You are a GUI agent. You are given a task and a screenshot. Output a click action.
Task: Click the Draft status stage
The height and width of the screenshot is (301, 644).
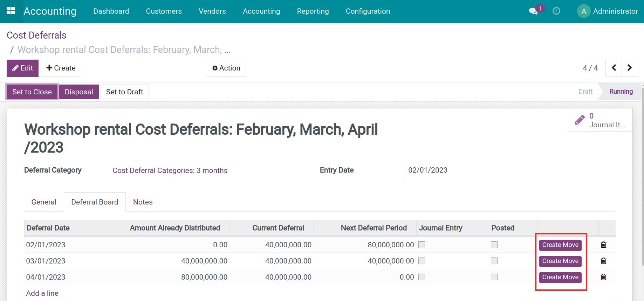pyautogui.click(x=585, y=92)
